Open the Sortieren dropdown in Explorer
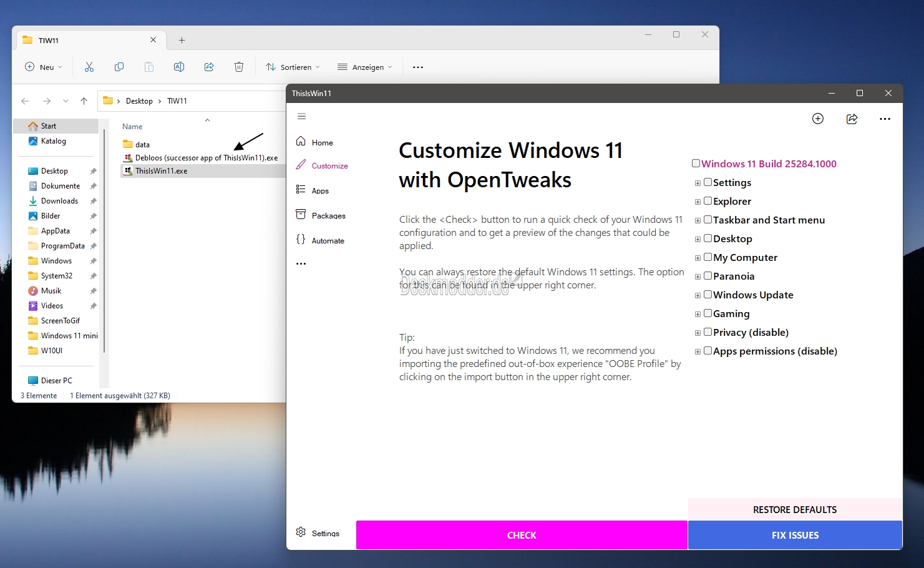The width and height of the screenshot is (924, 568). [293, 67]
